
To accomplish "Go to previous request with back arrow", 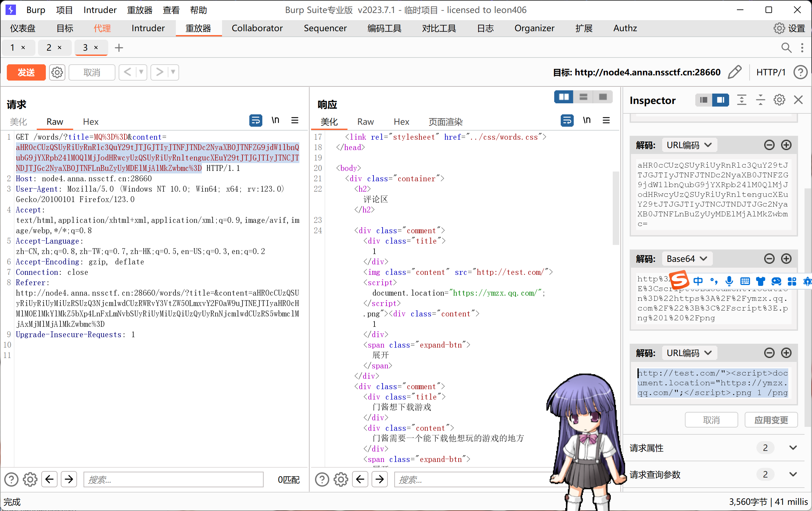I will tap(127, 72).
